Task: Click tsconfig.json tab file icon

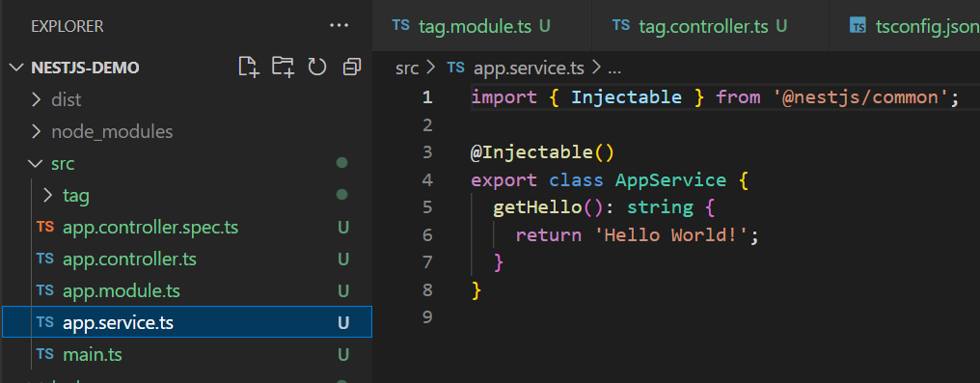Action: coord(858,26)
